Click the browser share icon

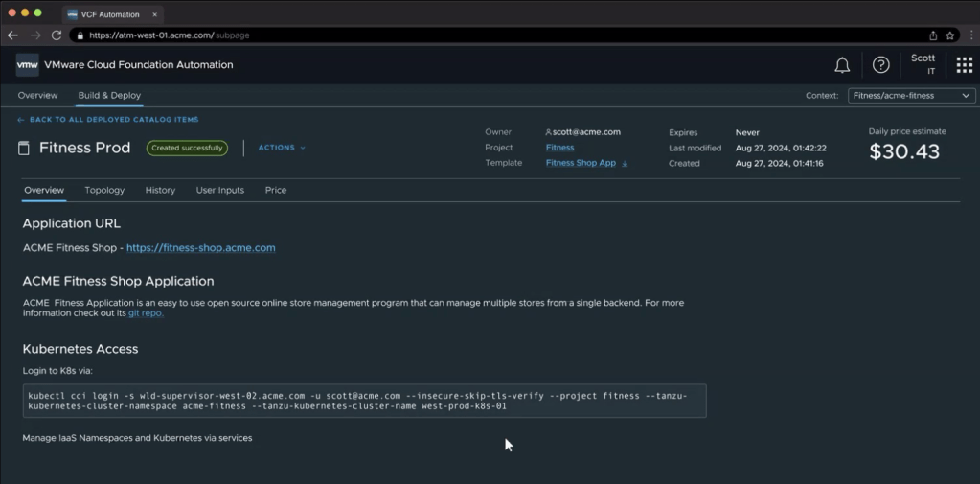point(932,35)
